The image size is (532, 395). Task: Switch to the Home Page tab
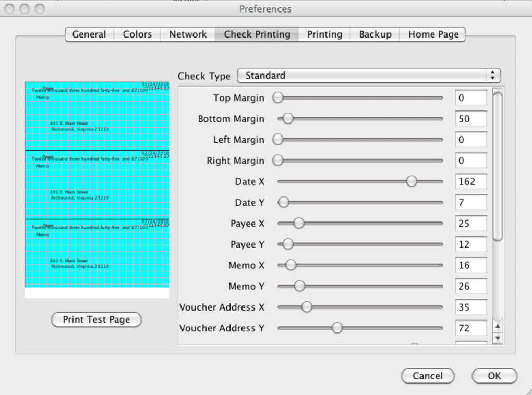[x=433, y=34]
